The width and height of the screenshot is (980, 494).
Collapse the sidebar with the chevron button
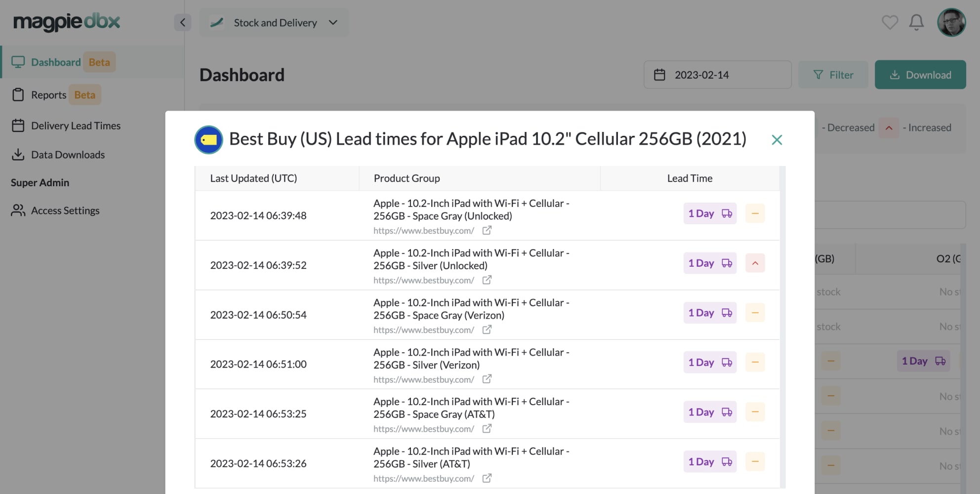182,22
